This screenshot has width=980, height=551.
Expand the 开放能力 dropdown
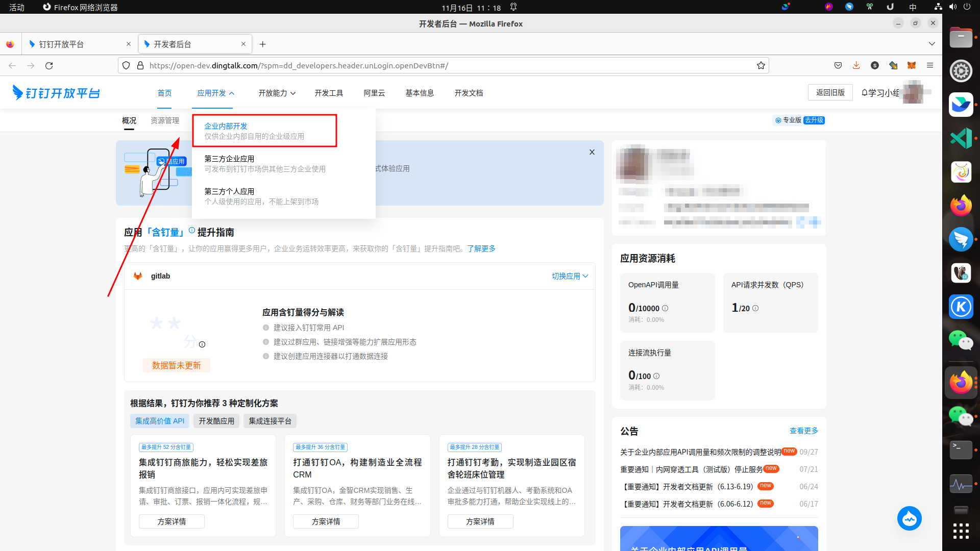pyautogui.click(x=277, y=93)
